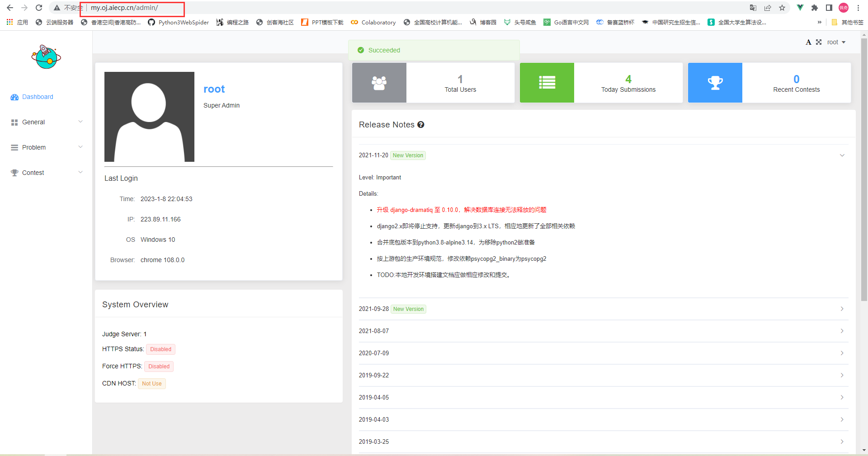Click the font size A icon

pos(808,42)
